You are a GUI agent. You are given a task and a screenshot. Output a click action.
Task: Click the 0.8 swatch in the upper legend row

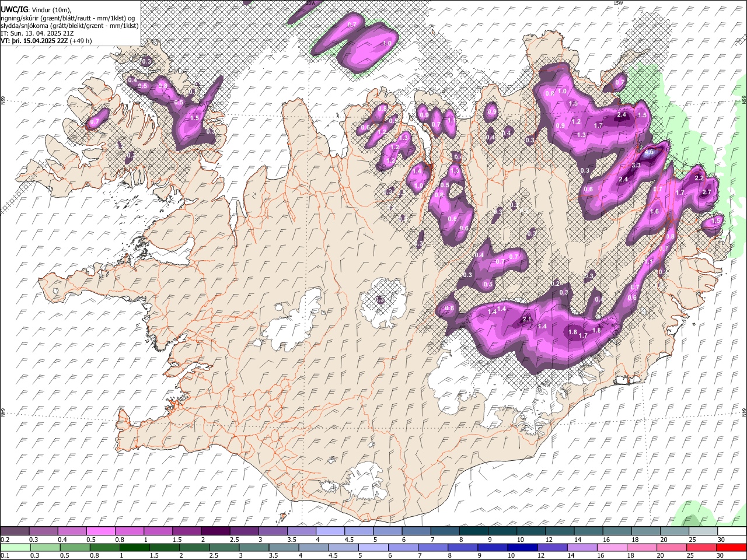point(130,531)
